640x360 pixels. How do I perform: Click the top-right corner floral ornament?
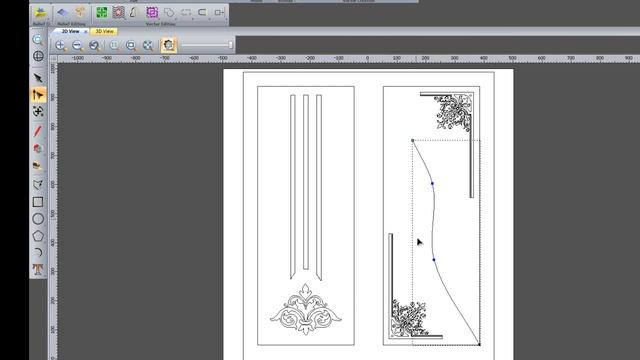click(x=453, y=112)
